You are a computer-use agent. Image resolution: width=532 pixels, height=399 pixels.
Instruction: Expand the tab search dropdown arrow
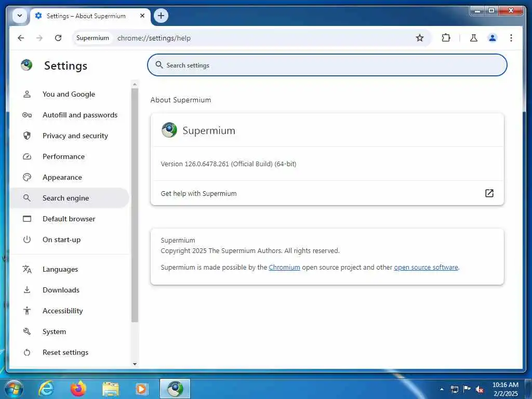(20, 16)
